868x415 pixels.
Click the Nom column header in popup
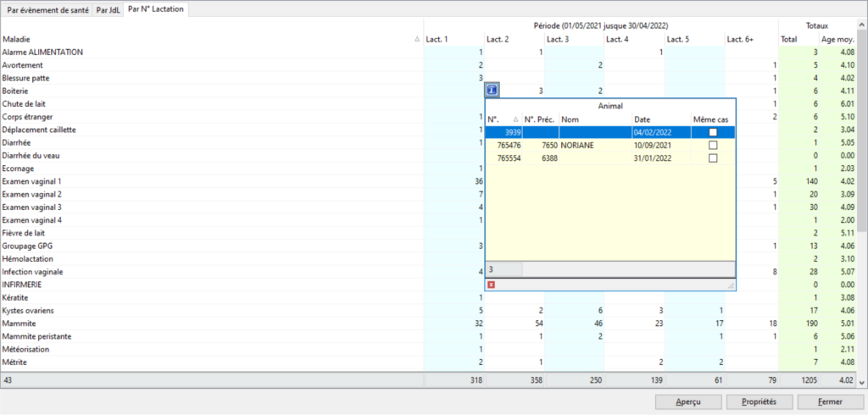coord(593,119)
